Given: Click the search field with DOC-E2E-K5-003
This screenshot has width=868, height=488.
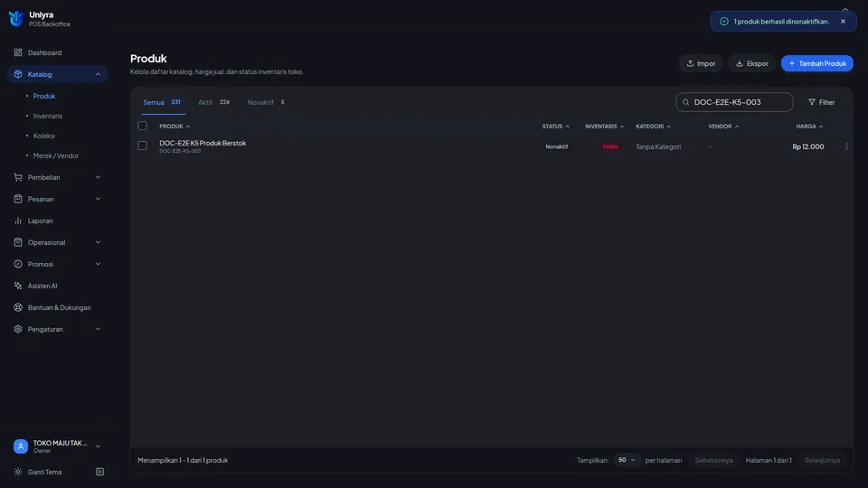Looking at the screenshot, I should (734, 102).
